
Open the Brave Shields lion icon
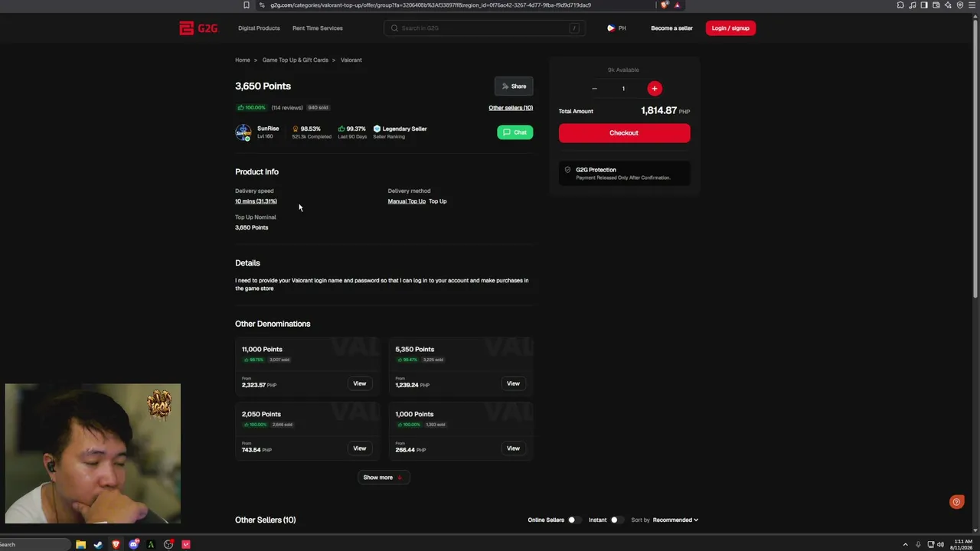click(x=665, y=5)
